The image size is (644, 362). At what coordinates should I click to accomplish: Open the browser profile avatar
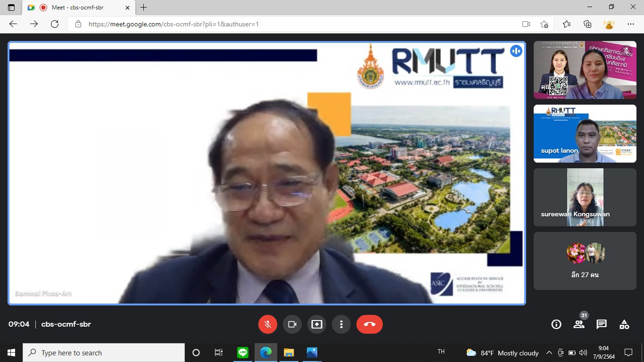(x=609, y=24)
